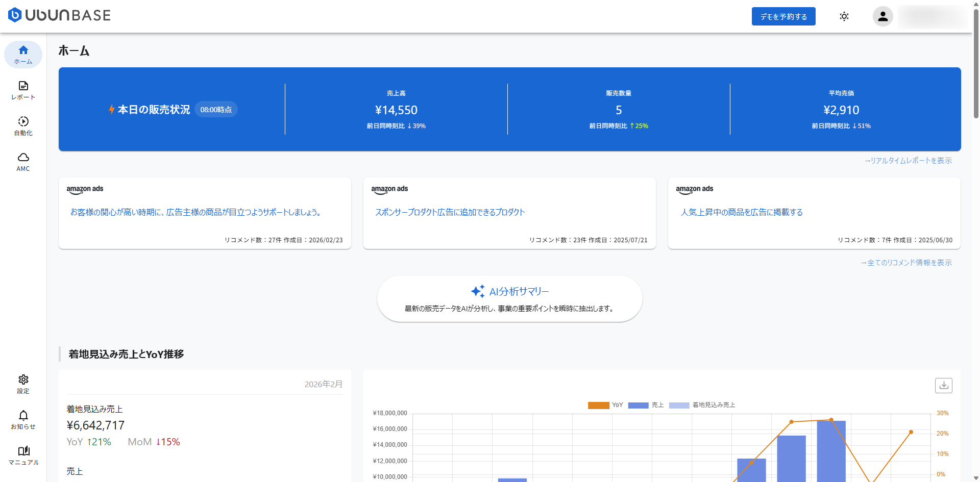Open the マニュアル manual book icon

point(23,455)
